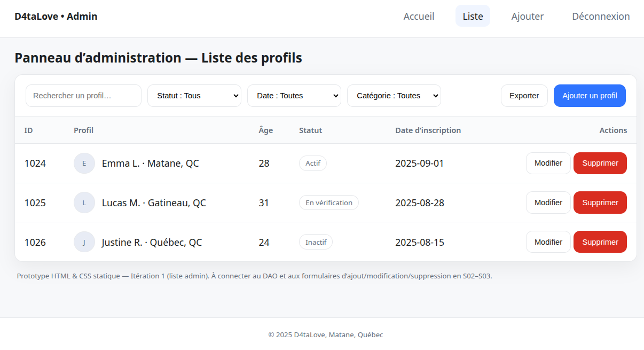Click Lucas M. avatar circle

pyautogui.click(x=84, y=203)
